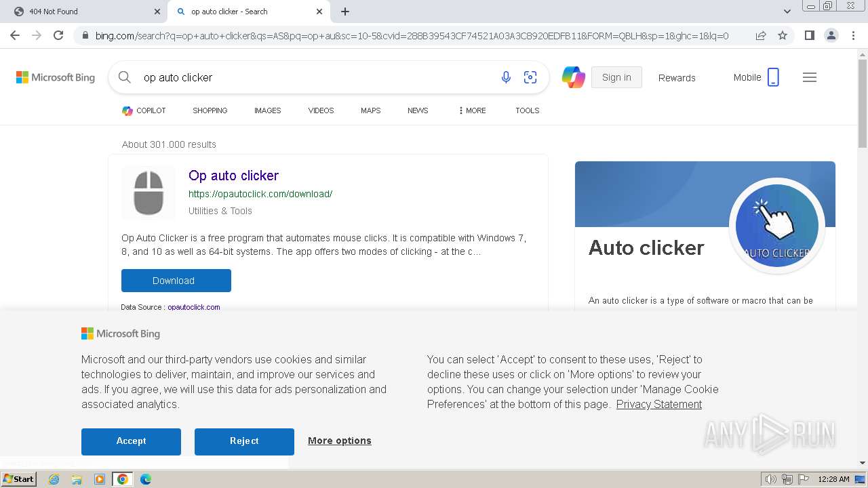Select the NEWS search tab
This screenshot has width=868, height=488.
(418, 110)
